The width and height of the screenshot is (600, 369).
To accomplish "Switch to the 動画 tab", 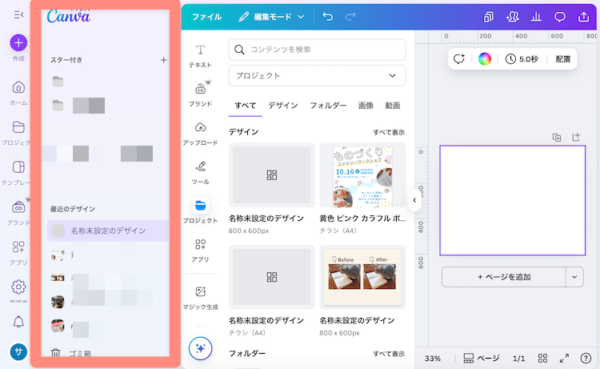I will point(393,105).
